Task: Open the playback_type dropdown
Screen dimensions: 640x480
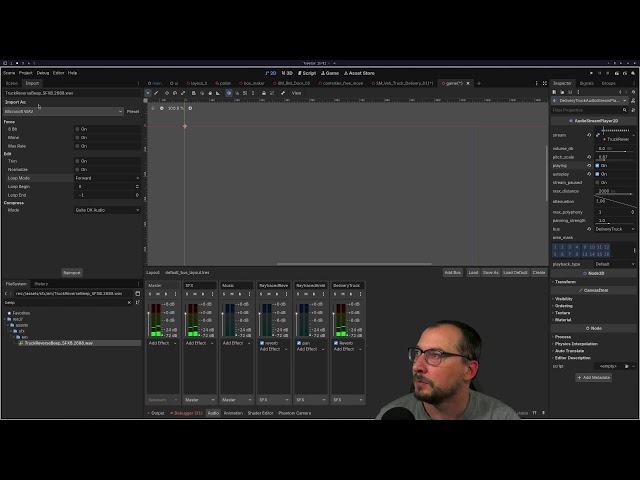Action: 615,264
